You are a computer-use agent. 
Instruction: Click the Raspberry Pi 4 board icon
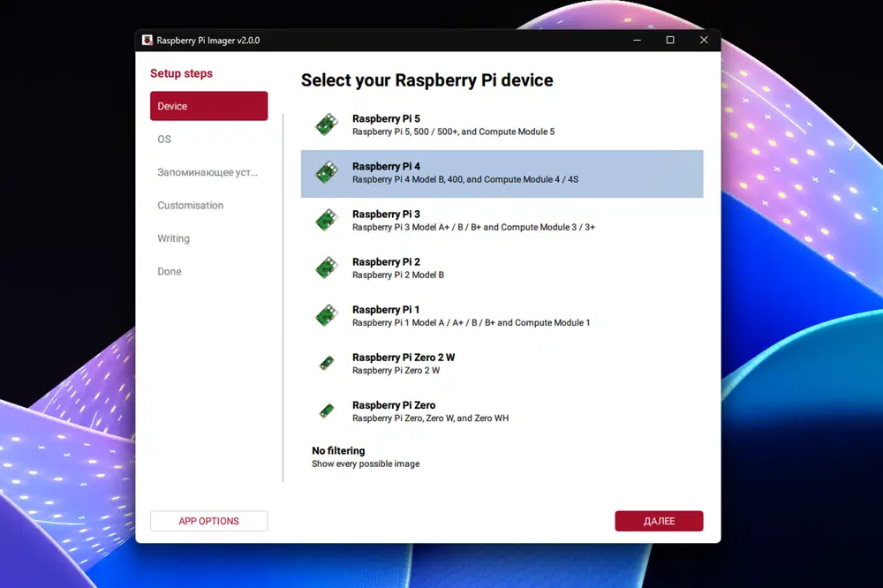[326, 172]
